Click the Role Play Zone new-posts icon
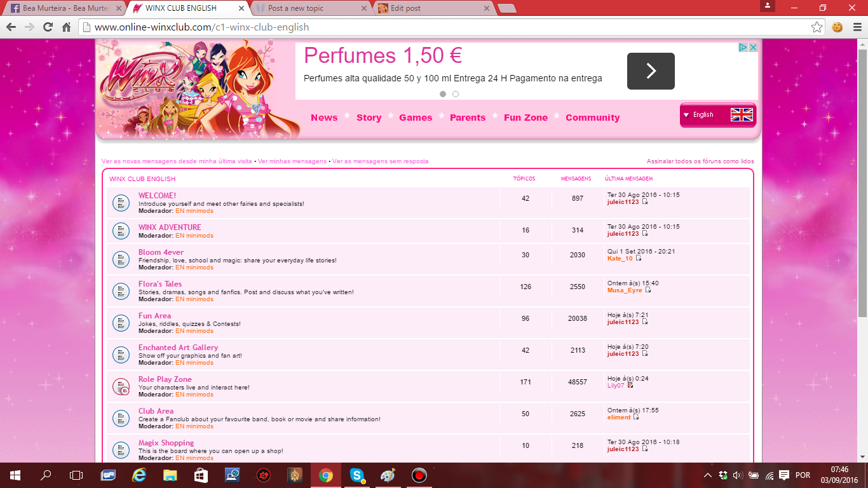Screen dimensions: 868x488 coord(121,386)
